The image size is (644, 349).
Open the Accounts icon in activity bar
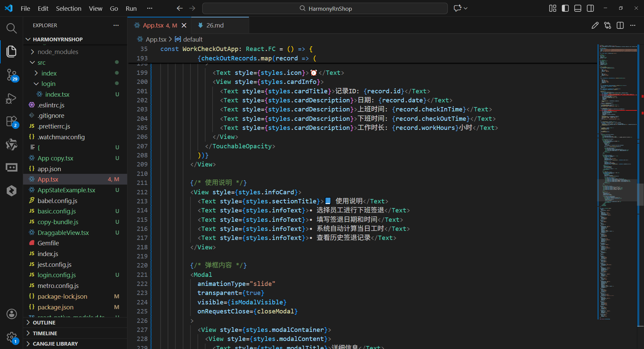click(11, 314)
